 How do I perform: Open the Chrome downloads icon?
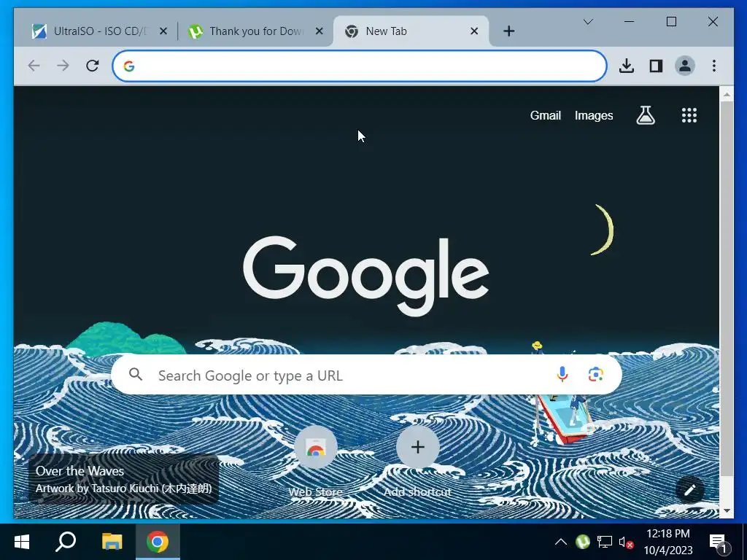[x=627, y=66]
